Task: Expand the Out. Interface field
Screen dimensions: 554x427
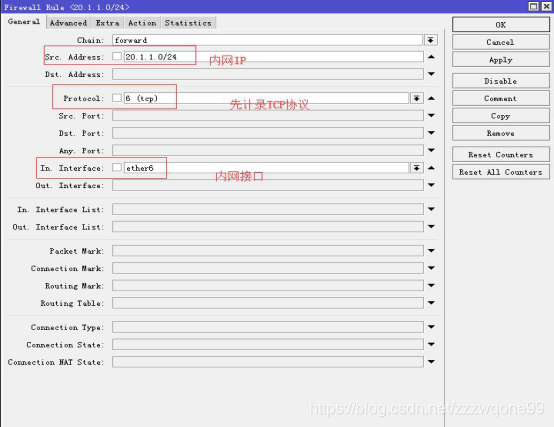Action: (x=431, y=185)
